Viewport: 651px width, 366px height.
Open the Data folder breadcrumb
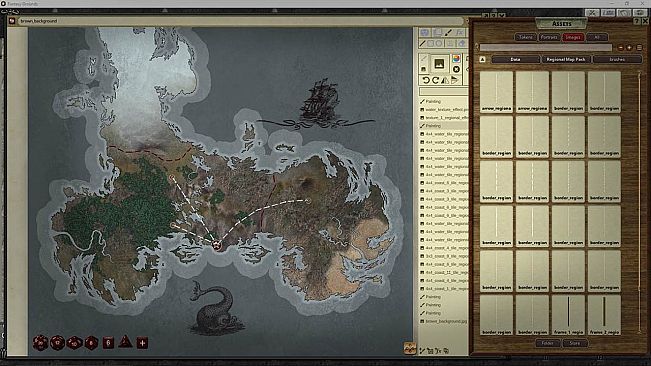point(516,59)
